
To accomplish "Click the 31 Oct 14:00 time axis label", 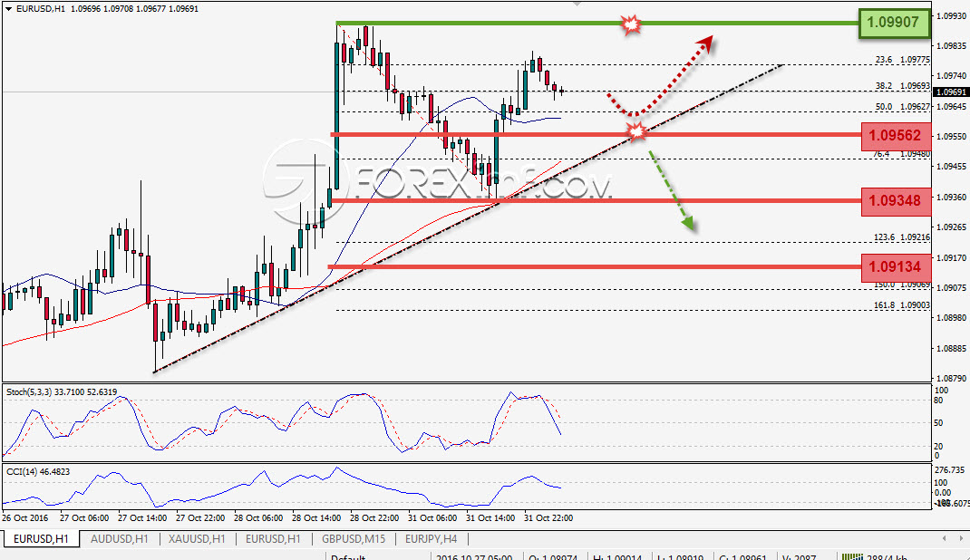I will click(490, 518).
